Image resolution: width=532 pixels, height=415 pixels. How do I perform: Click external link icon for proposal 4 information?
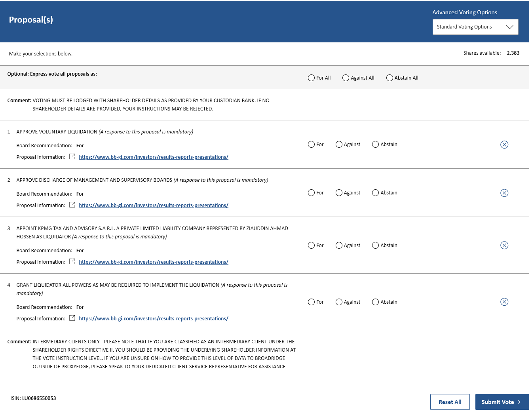click(x=72, y=318)
